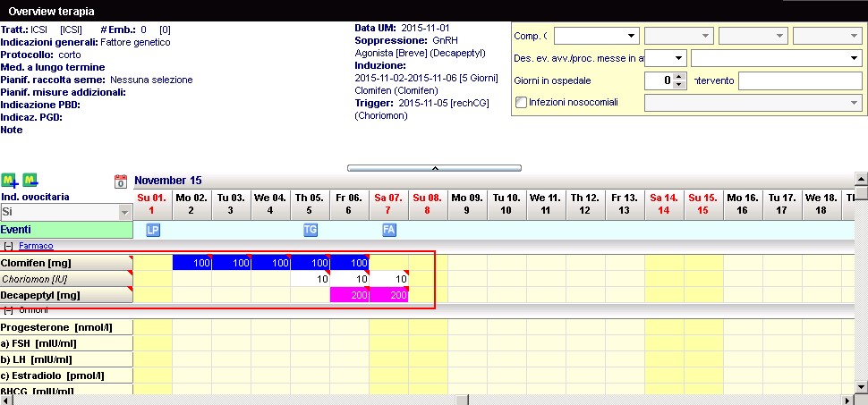Collapse the Ormoni section
The width and height of the screenshot is (868, 405).
[8, 310]
